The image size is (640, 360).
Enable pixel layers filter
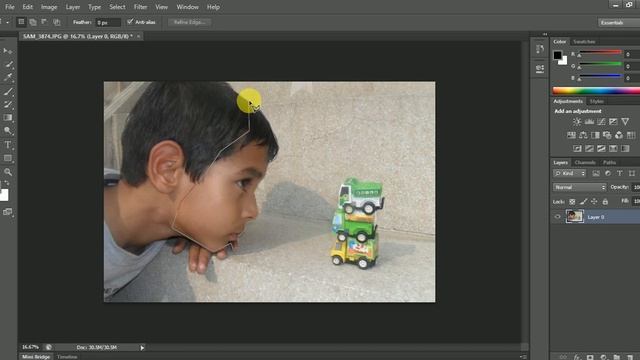pyautogui.click(x=596, y=173)
